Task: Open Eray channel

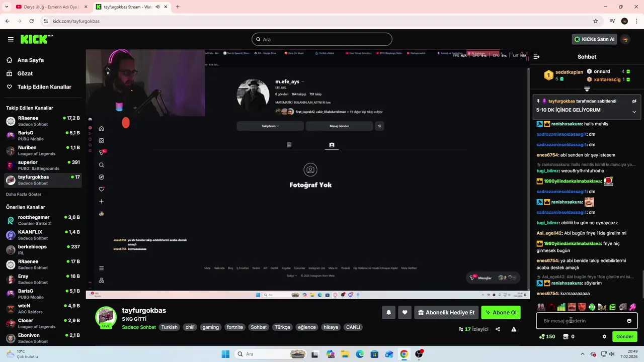Action: [43, 279]
